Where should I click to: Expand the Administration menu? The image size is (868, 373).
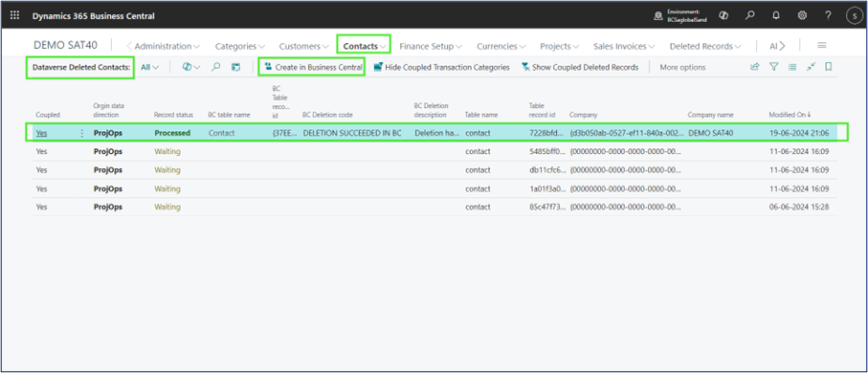coord(167,46)
